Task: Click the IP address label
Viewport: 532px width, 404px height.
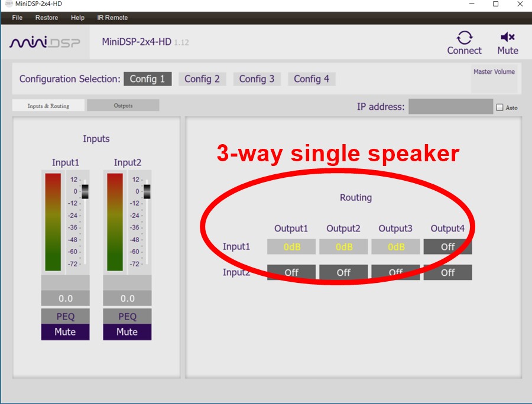Action: (x=381, y=107)
